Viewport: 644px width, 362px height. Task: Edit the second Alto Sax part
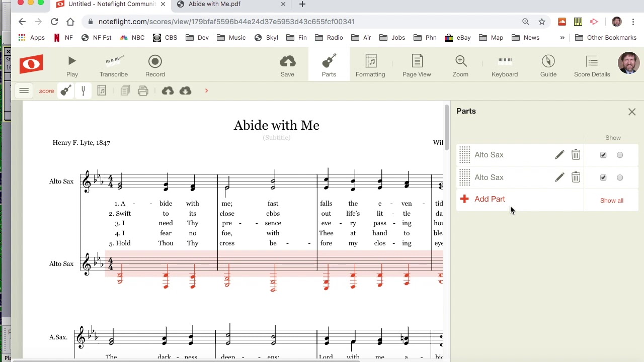click(559, 177)
